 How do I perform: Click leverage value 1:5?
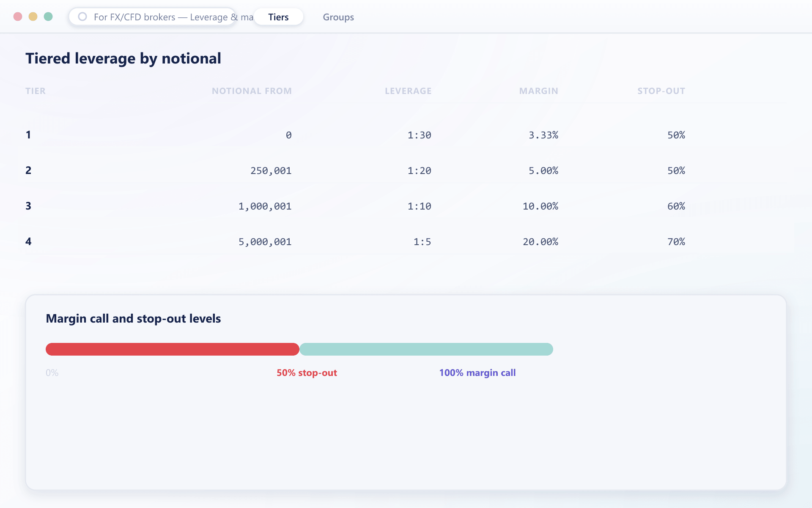(x=422, y=242)
